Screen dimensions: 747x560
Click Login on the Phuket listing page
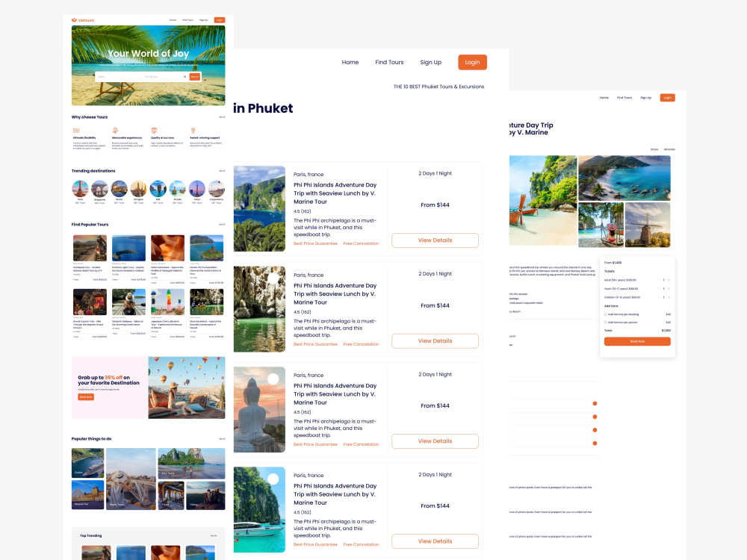click(x=472, y=63)
